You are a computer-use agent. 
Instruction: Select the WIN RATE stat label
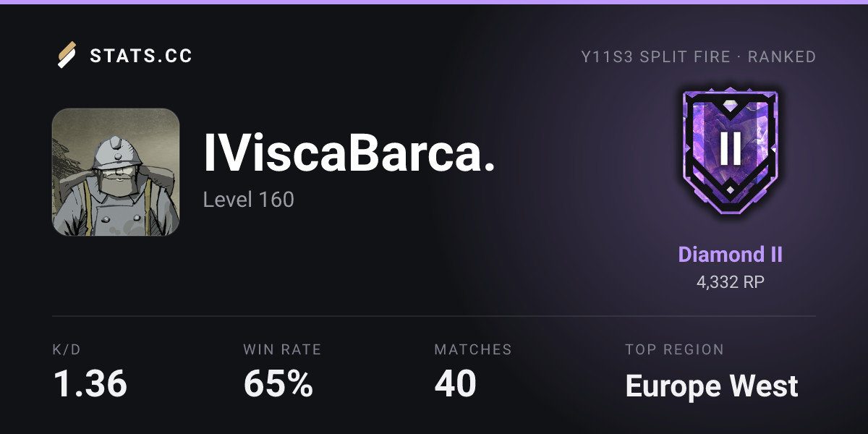pyautogui.click(x=282, y=349)
